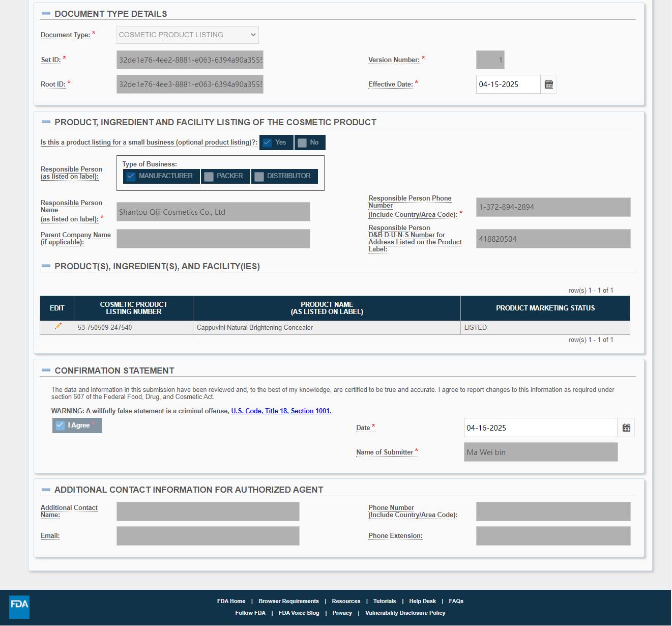This screenshot has width=672, height=626.
Task: Open the Tutorials footer link
Action: point(384,601)
